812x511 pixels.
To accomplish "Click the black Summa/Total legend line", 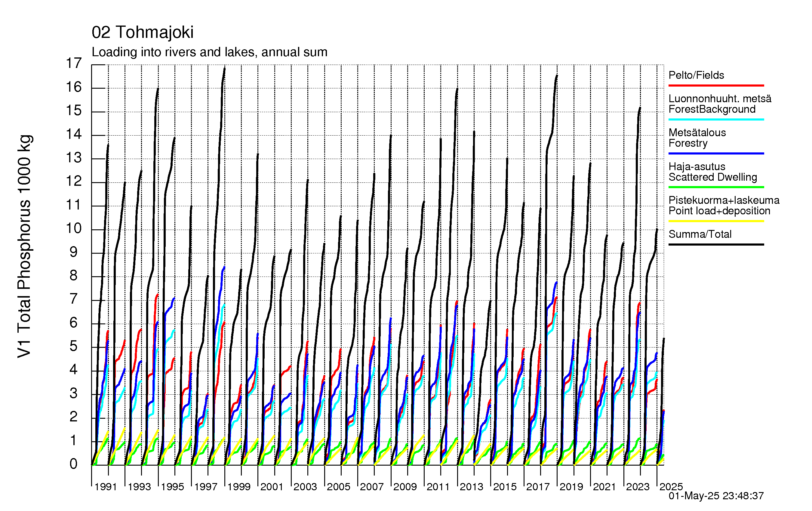I will tap(716, 244).
